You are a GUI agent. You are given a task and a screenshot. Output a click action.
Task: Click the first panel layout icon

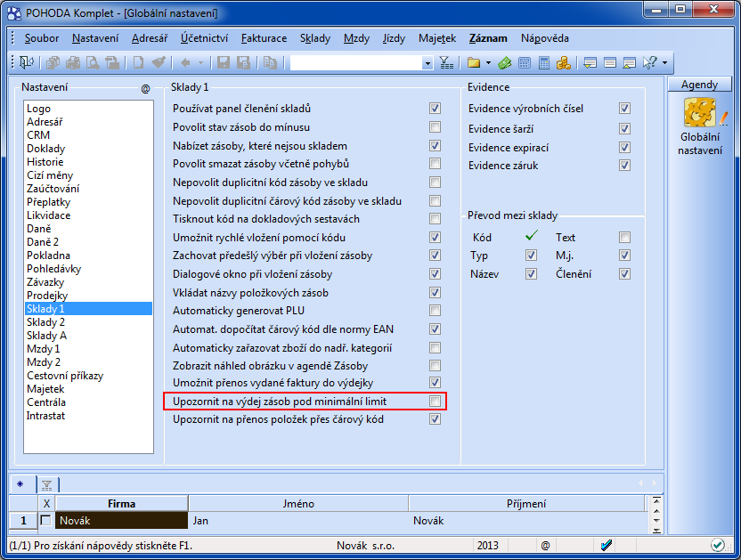(590, 62)
